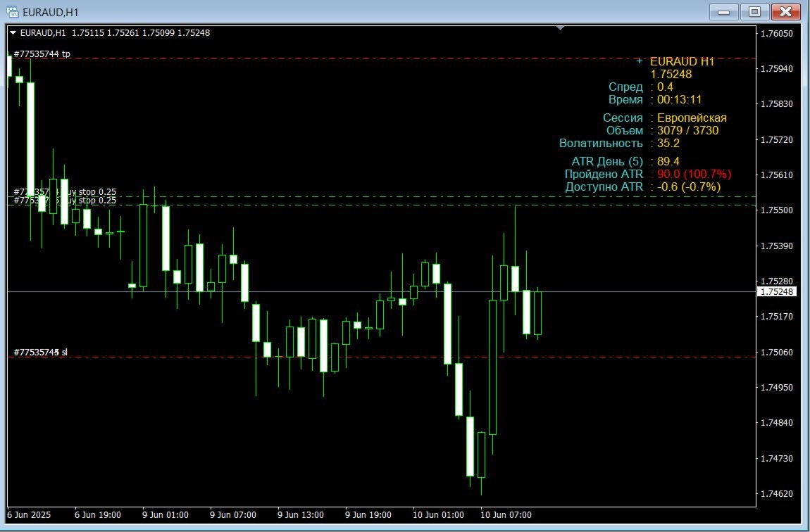Image resolution: width=810 pixels, height=532 pixels.
Task: Click the plus icon beside EURAUD H1 panel title
Action: (640, 62)
